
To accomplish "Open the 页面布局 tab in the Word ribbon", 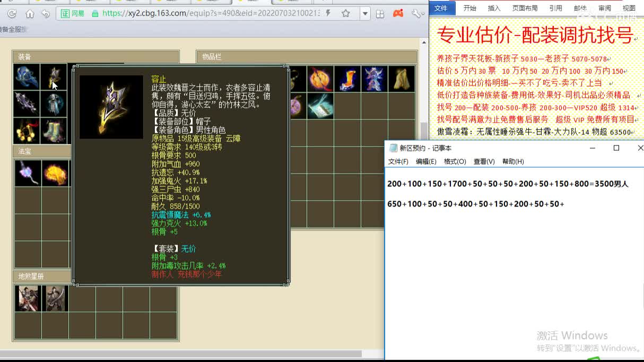I will tap(525, 8).
